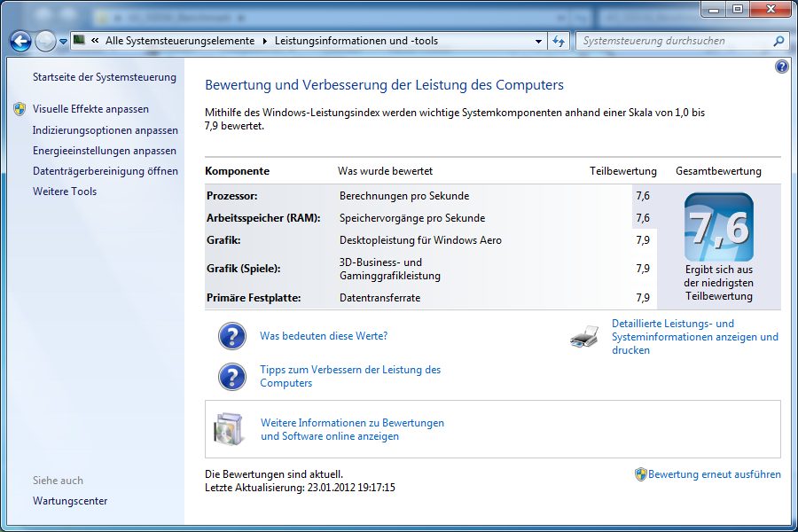The width and height of the screenshot is (798, 532).
Task: Open Alle Systemsteuerungselemente breadcrumb
Action: point(180,41)
